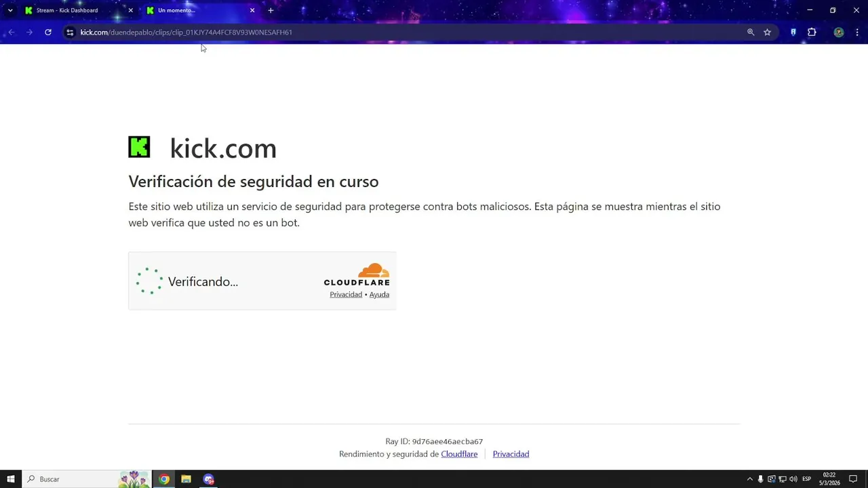Open Chrome from the taskbar
Viewport: 868px width, 488px height.
click(x=164, y=479)
